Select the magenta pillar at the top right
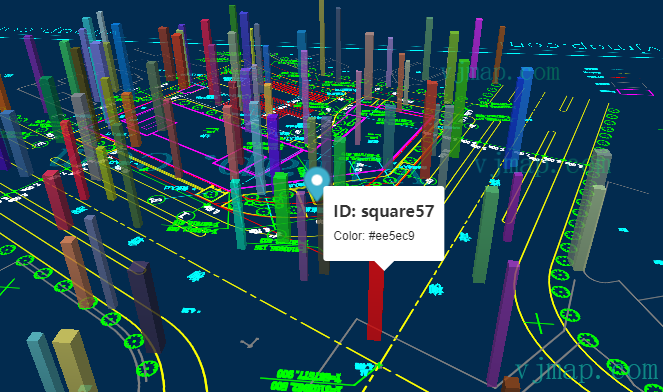 [476, 48]
